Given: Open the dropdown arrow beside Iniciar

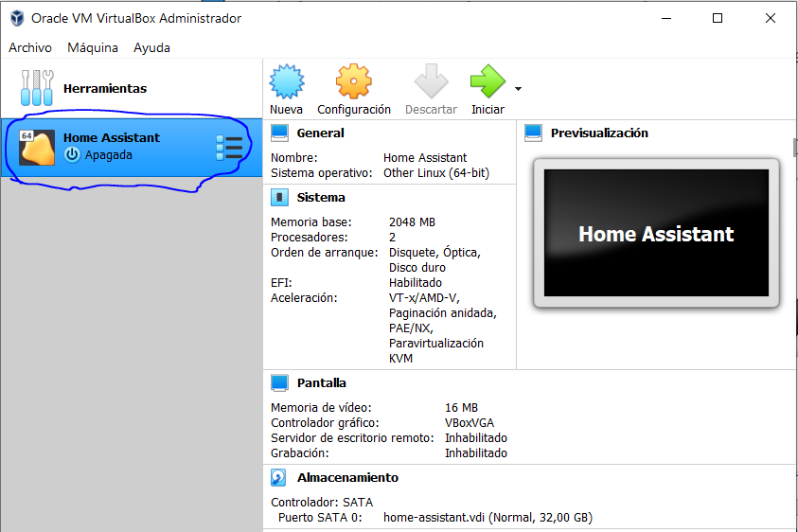Looking at the screenshot, I should click(x=518, y=89).
